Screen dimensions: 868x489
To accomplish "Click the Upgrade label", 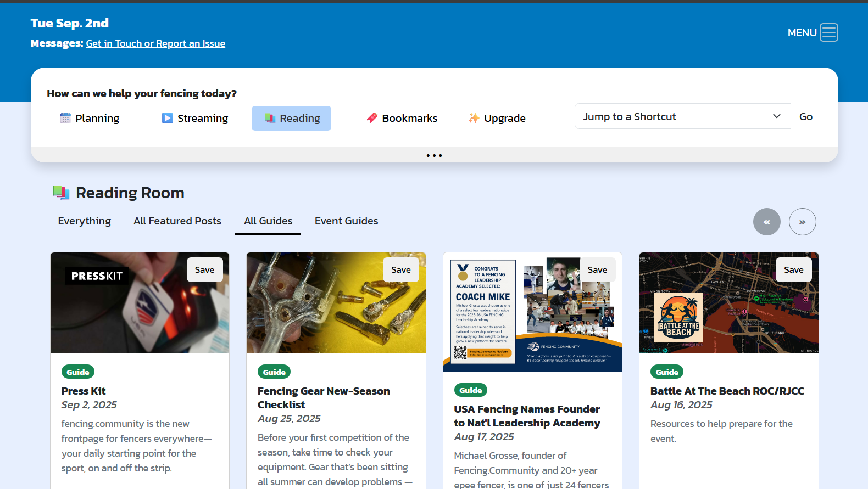I will tap(505, 118).
